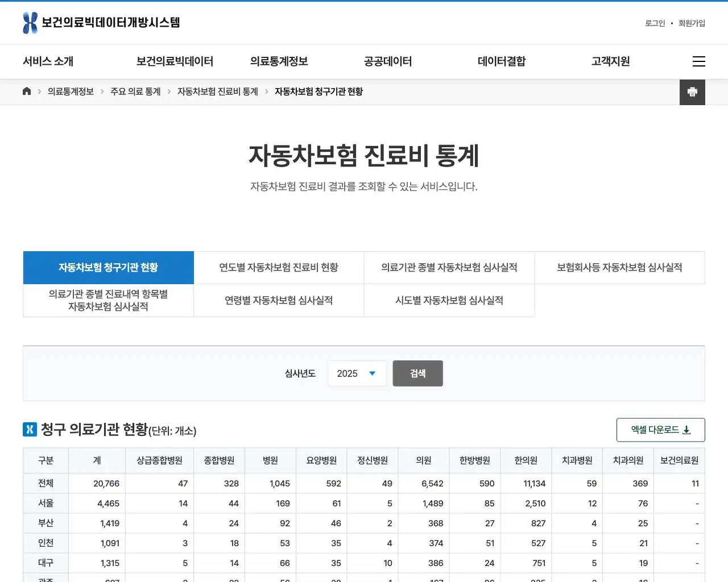The height and width of the screenshot is (582, 728).
Task: Open the 의료통계정보 menu
Action: (279, 61)
